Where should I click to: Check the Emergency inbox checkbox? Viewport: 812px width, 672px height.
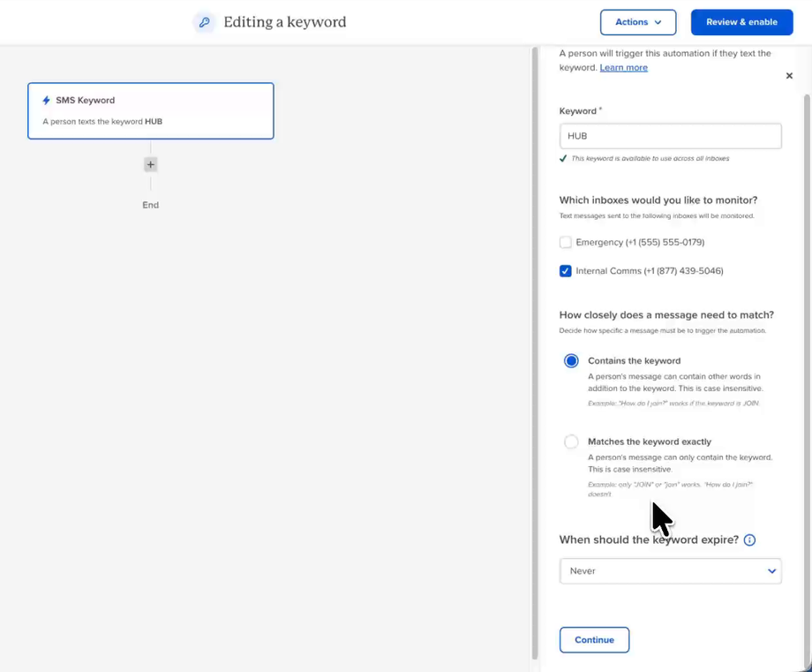point(566,242)
